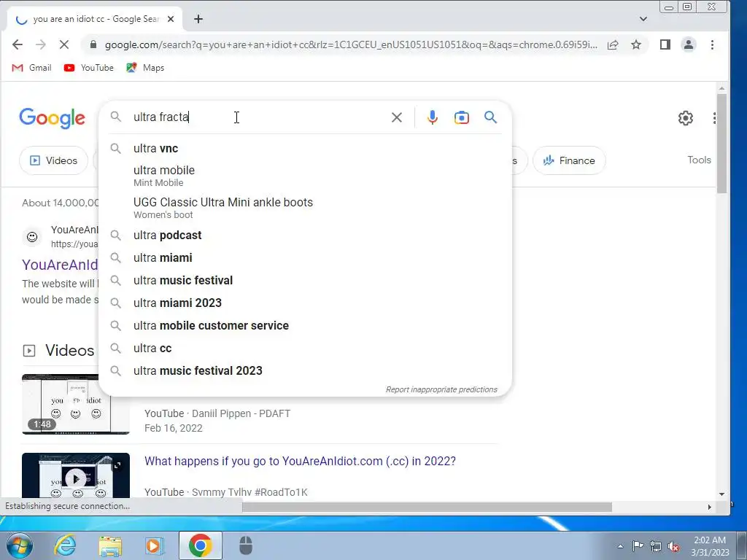
Task: Open the Action Center flag icon
Action: click(638, 546)
